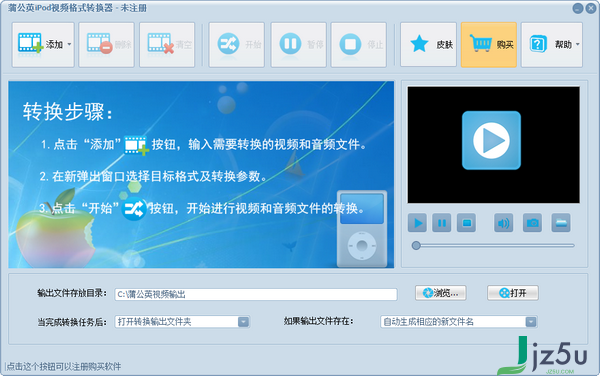This screenshot has height=376, width=600.
Task: Click the preview playback progress slider
Action: [x=493, y=246]
